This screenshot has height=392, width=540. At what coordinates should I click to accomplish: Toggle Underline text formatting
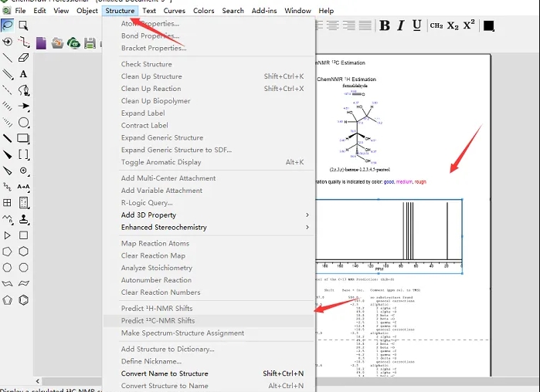416,26
